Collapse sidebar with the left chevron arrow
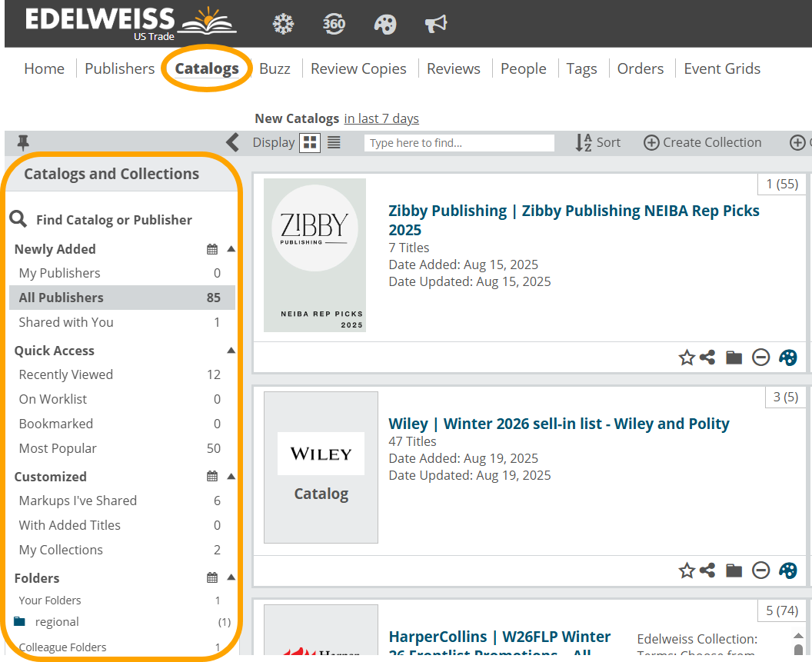The width and height of the screenshot is (812, 662). [x=232, y=142]
